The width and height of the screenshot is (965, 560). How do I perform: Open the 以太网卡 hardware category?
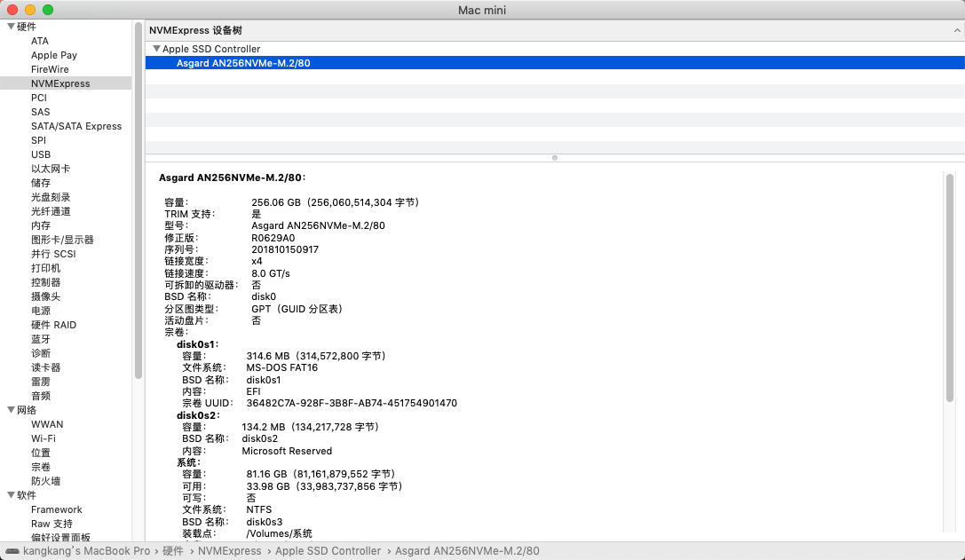tap(51, 169)
